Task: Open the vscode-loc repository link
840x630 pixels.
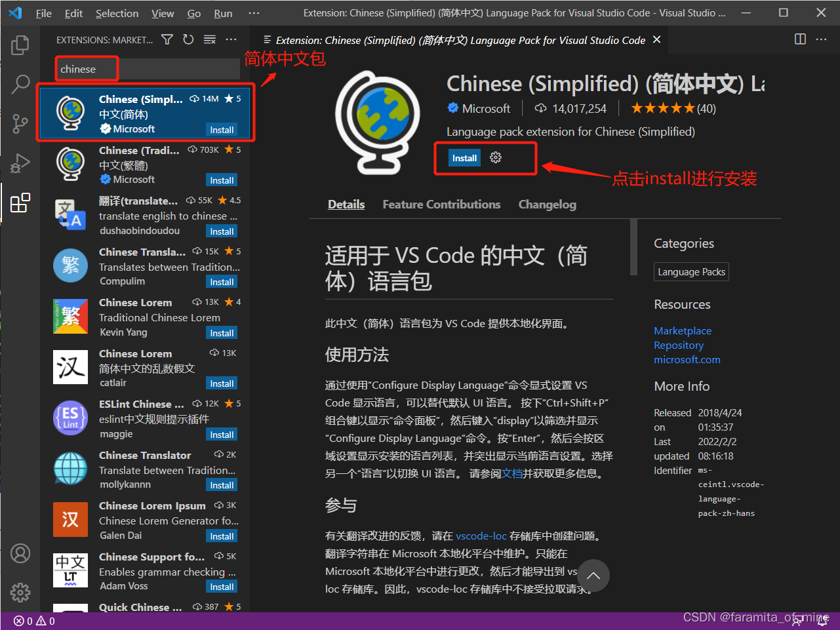Action: (481, 536)
